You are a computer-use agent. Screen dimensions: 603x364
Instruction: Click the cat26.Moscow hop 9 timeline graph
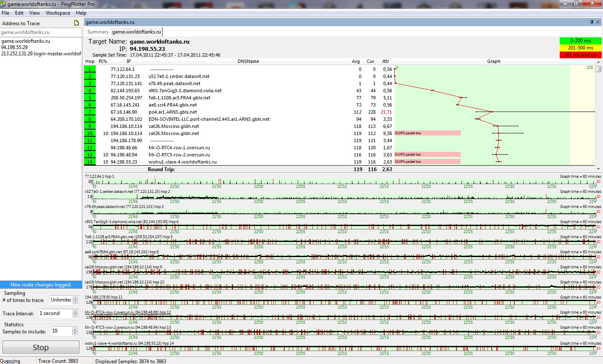344,272
